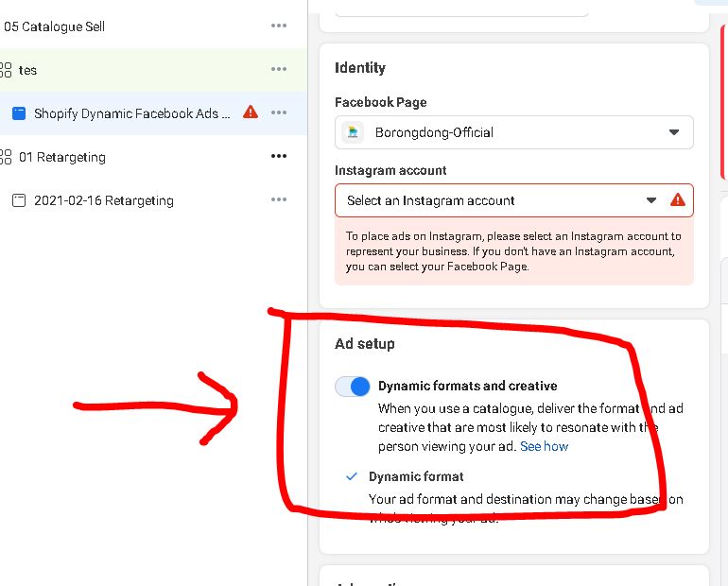The width and height of the screenshot is (728, 586).
Task: Select the 05 Catalogue Sell campaign
Action: (x=54, y=26)
